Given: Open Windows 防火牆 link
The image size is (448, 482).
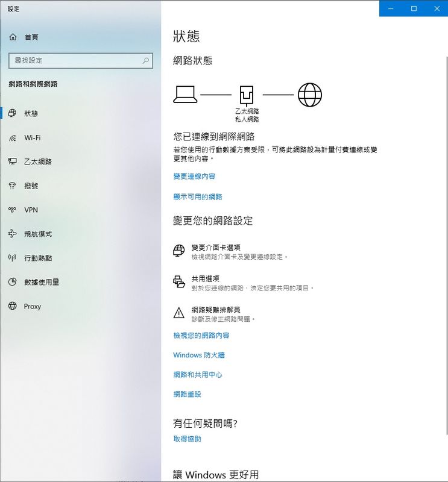Looking at the screenshot, I should pyautogui.click(x=199, y=355).
